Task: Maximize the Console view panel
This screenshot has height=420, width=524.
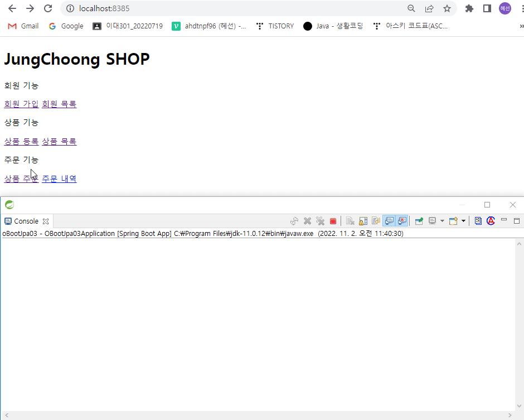Action: click(517, 221)
